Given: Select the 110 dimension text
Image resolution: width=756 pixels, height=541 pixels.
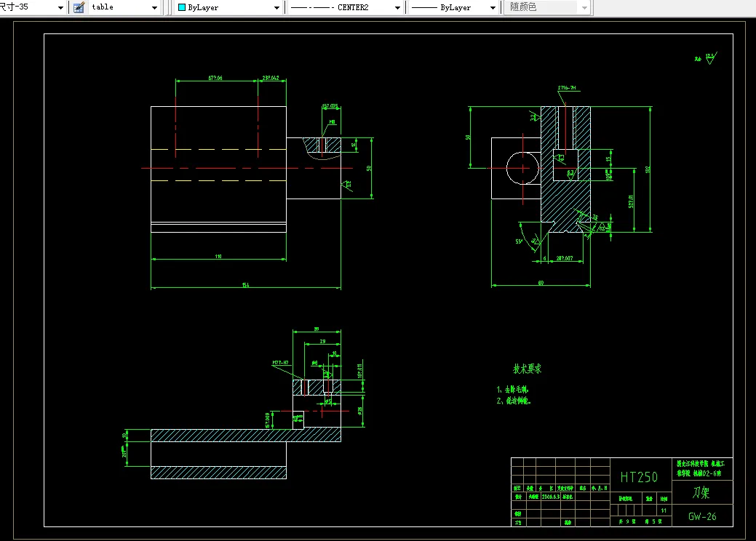Looking at the screenshot, I should tap(218, 256).
